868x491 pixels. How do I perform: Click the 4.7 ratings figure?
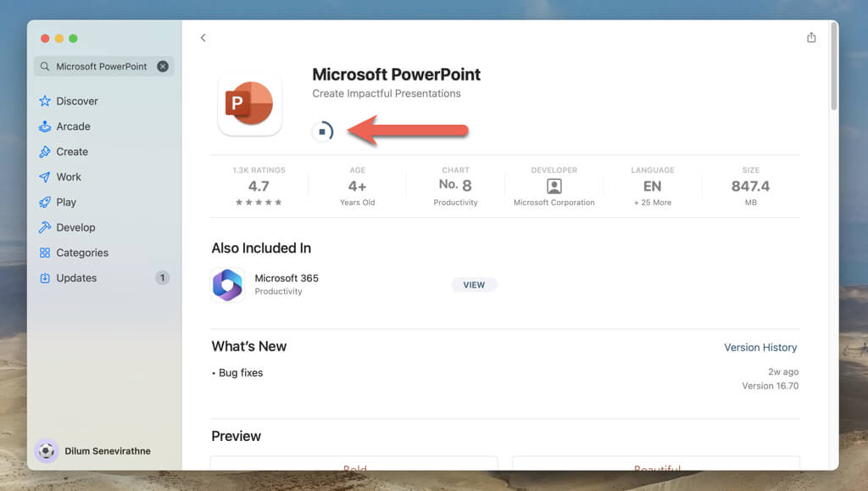click(259, 186)
